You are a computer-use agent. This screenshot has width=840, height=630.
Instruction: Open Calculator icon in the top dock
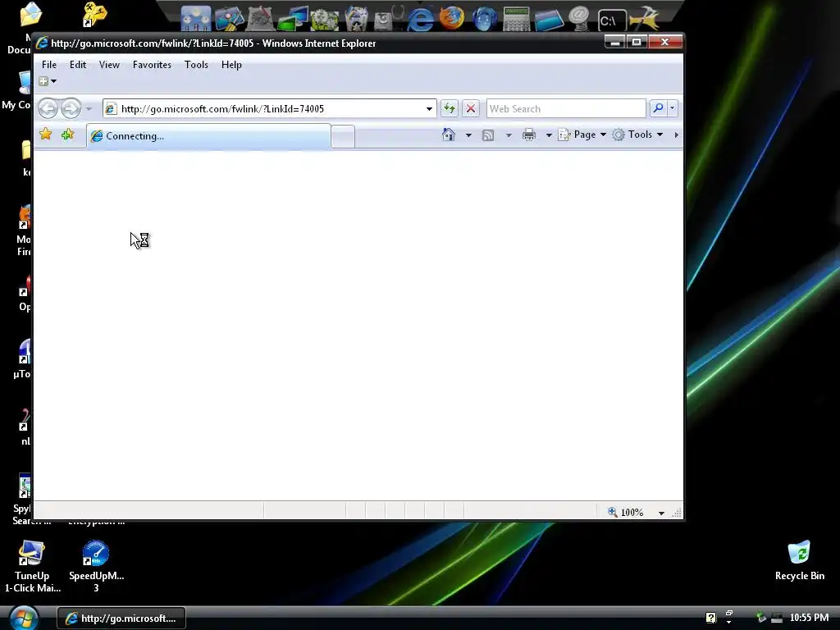[517, 20]
